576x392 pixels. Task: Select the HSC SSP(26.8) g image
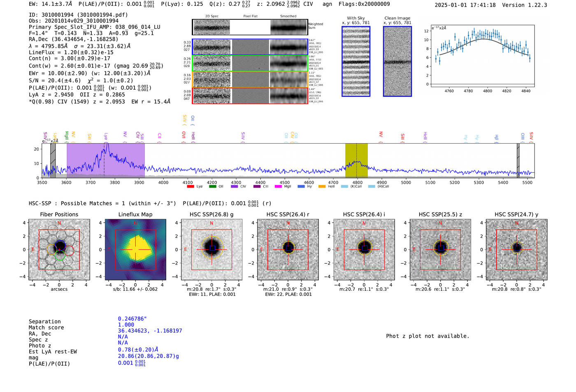coord(211,250)
